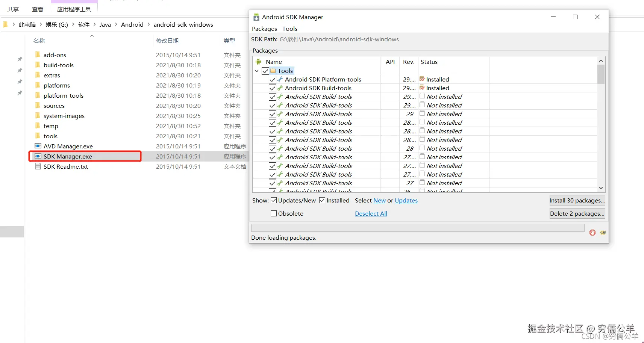Uncheck the Tools group checkbox
Viewport: 644px width, 343px height.
click(x=265, y=71)
